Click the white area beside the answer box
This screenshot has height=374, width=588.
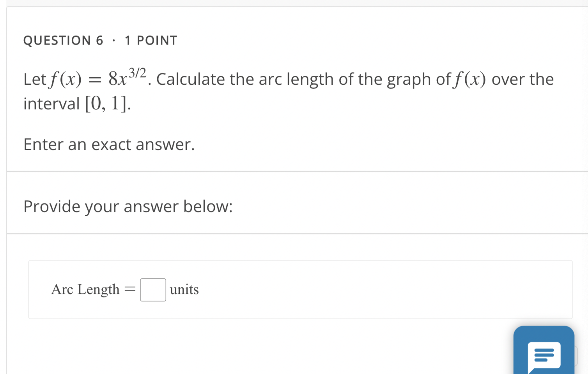(351, 290)
